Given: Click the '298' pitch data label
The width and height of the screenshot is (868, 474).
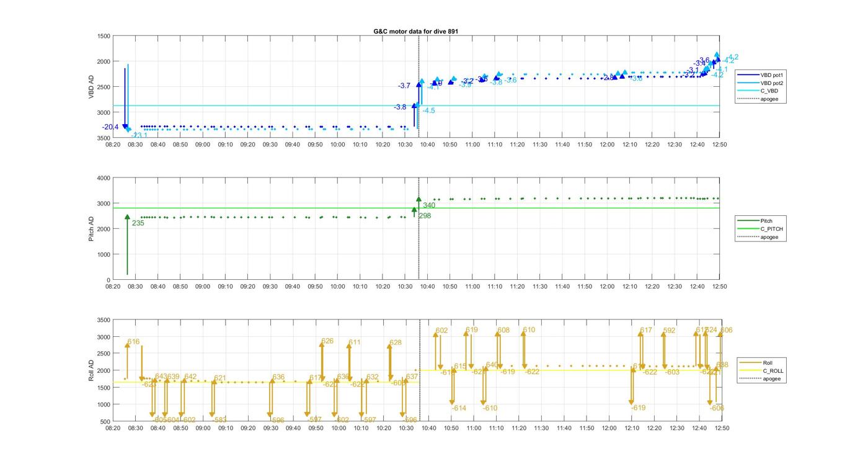Looking at the screenshot, I should coord(425,216).
